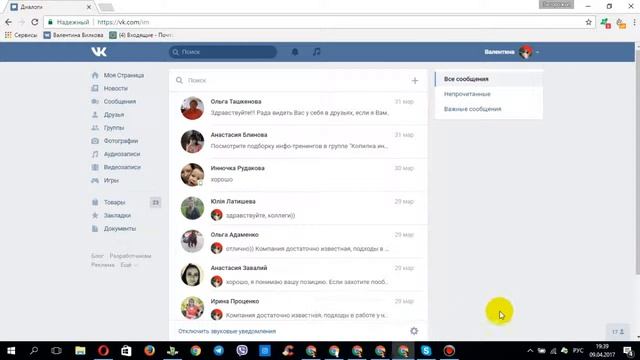Select the Диалоги browser tab

click(x=51, y=7)
